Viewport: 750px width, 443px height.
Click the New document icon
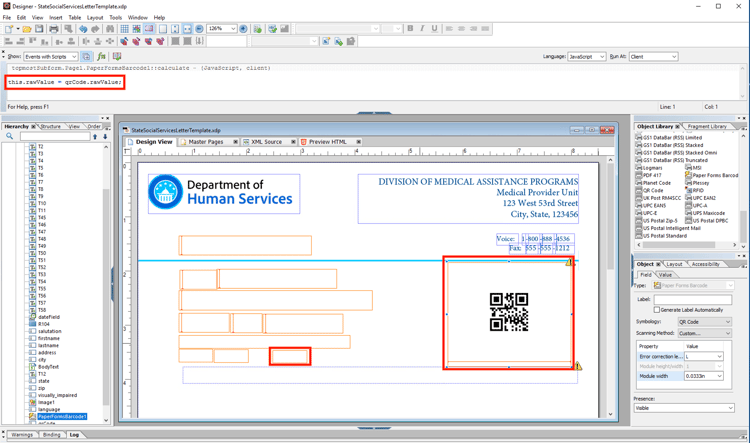[x=9, y=29]
